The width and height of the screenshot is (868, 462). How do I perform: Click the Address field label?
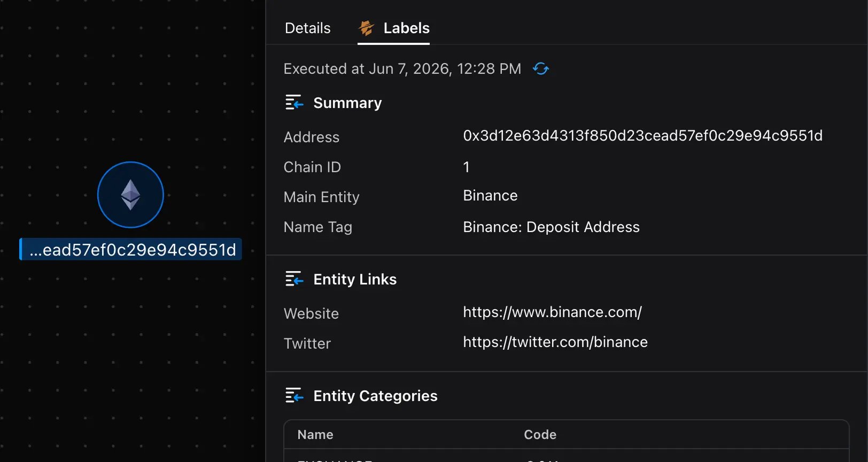[312, 137]
